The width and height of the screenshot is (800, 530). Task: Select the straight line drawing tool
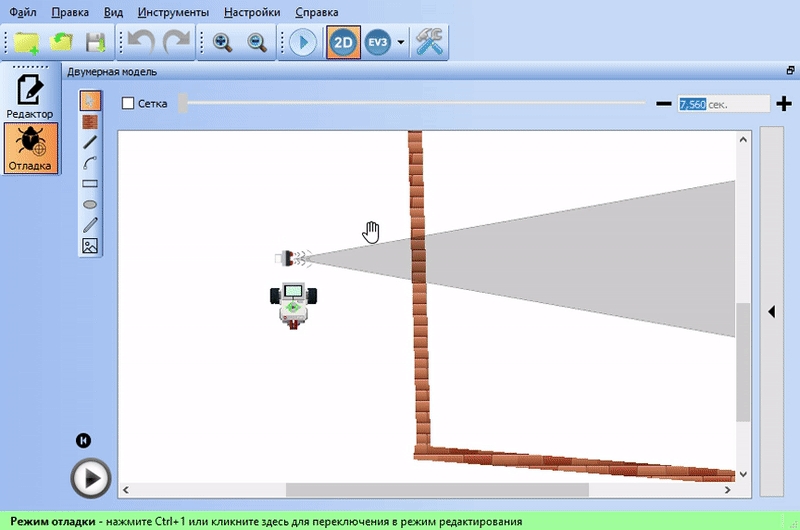pyautogui.click(x=90, y=142)
